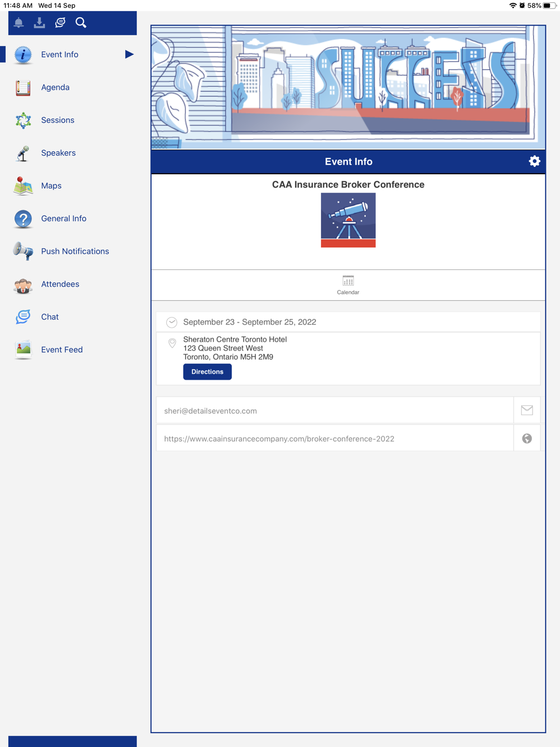Tap the battery indicator in status bar
This screenshot has height=747, width=560.
[549, 6]
